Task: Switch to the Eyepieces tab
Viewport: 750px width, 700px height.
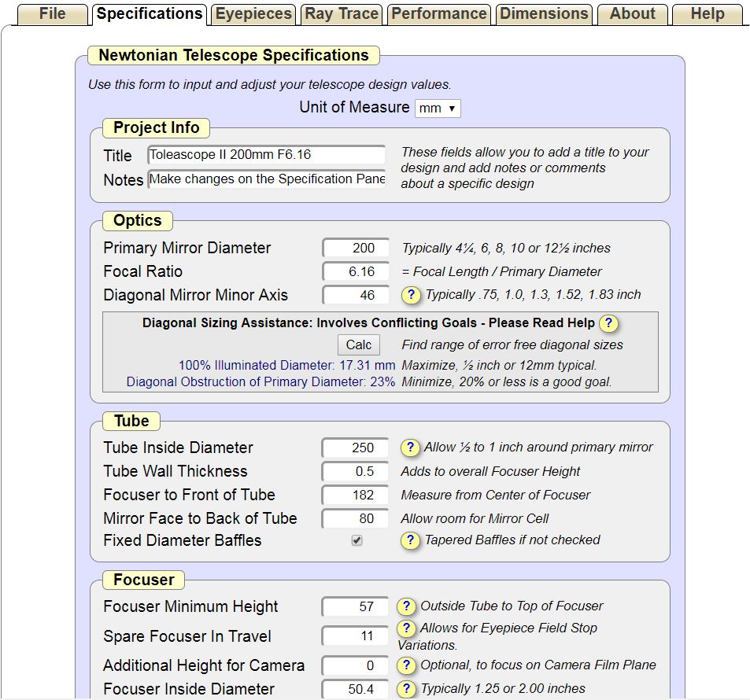Action: click(x=253, y=14)
